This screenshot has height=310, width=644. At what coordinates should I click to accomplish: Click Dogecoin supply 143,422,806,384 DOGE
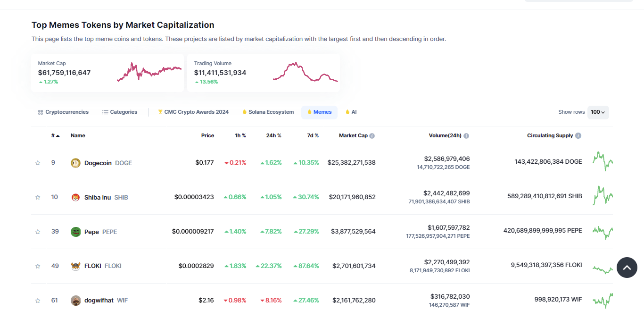tap(548, 162)
